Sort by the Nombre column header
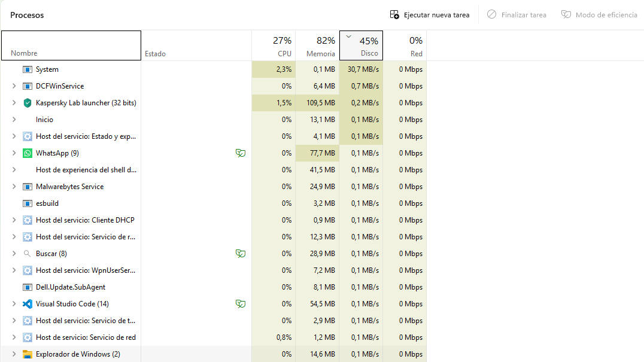This screenshot has height=362, width=644. coord(71,45)
